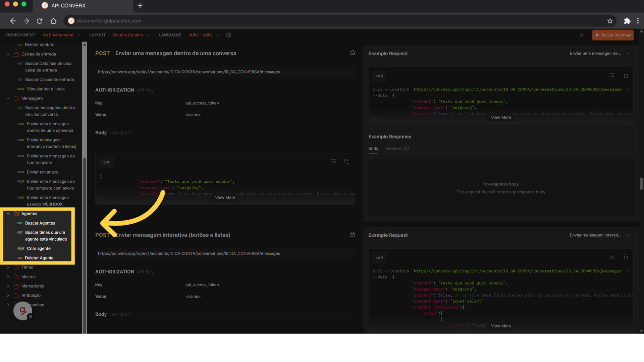644x362 pixels.
Task: Toggle word wrap in second curl example
Action: [612, 257]
